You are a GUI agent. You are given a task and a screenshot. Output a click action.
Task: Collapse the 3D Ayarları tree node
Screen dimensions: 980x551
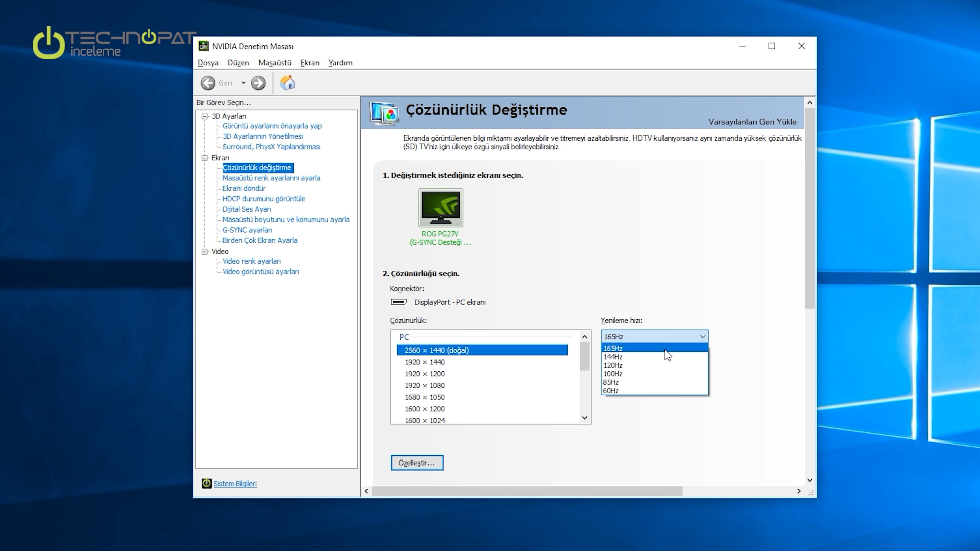(x=205, y=116)
